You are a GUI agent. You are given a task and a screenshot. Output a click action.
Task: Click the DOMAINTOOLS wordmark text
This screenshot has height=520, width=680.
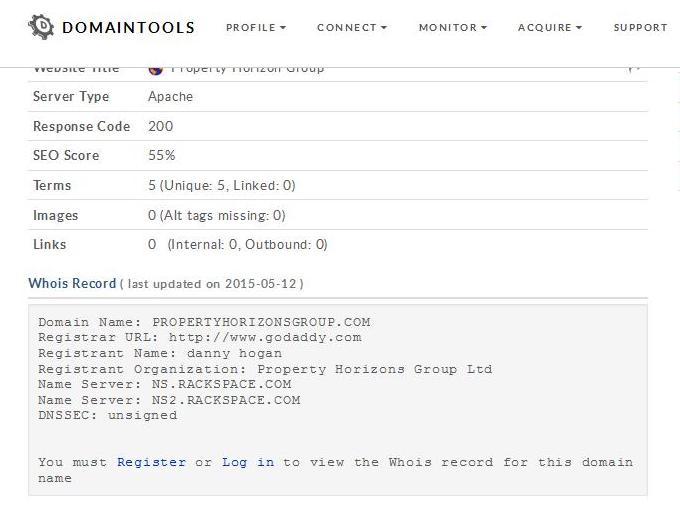[x=128, y=27]
